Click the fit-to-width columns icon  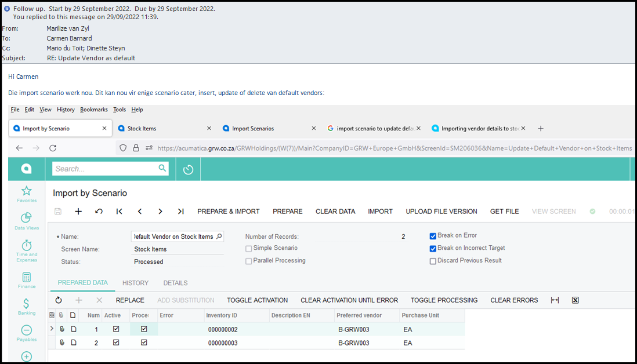point(555,300)
